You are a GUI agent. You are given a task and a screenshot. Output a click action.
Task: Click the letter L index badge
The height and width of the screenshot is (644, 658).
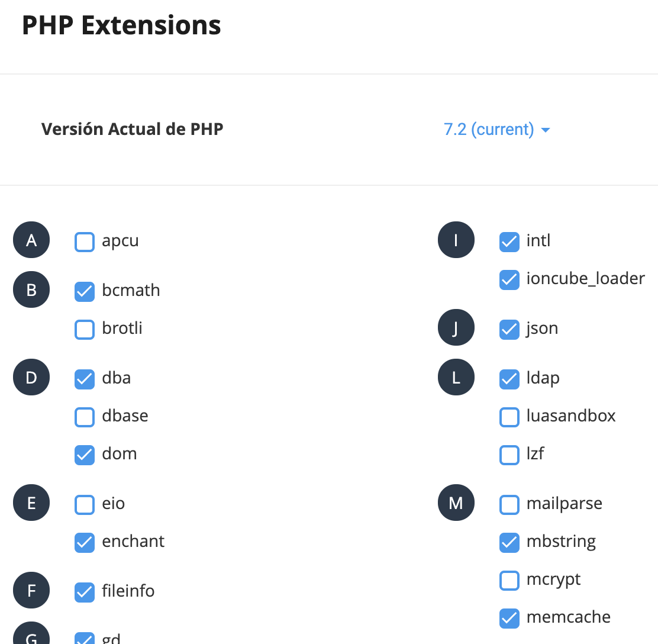pyautogui.click(x=456, y=378)
